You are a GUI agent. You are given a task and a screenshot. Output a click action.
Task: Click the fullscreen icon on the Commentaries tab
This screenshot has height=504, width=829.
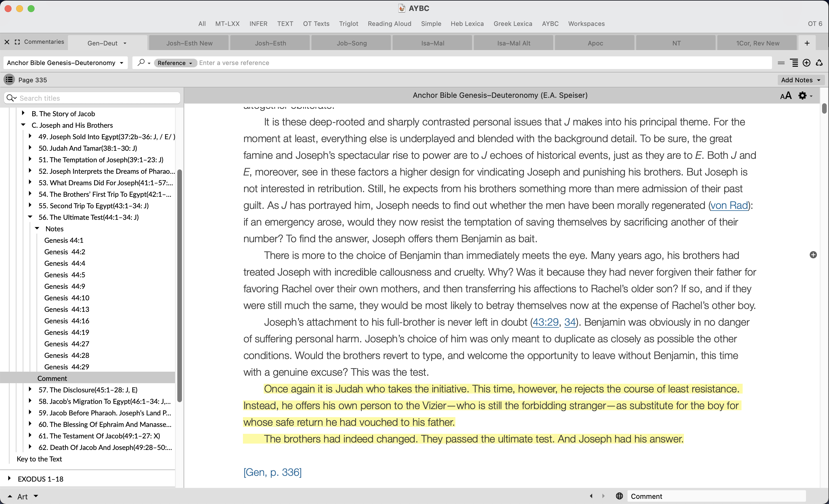[17, 42]
